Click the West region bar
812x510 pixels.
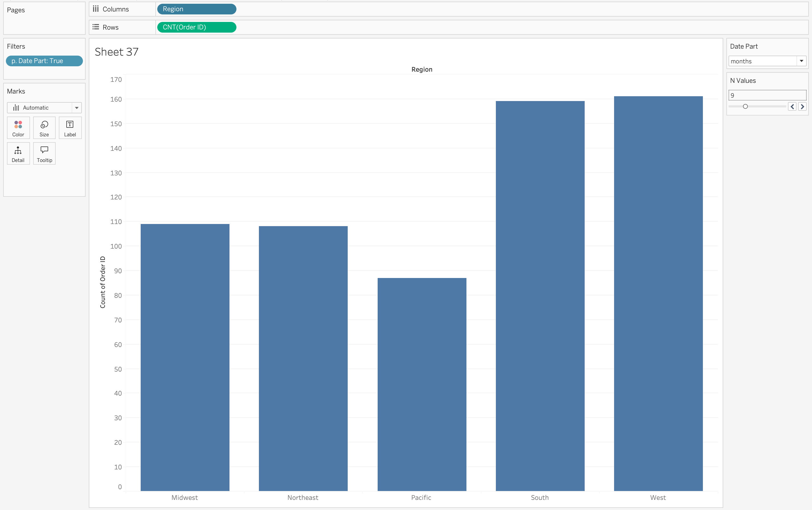(x=658, y=293)
